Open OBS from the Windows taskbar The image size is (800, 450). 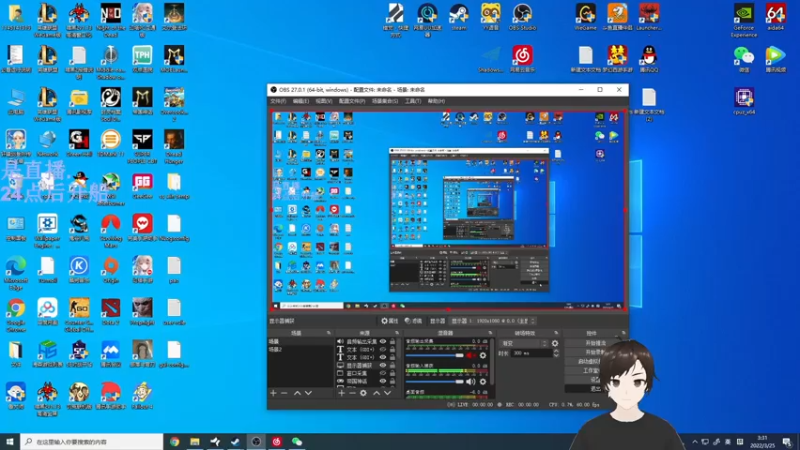[256, 442]
